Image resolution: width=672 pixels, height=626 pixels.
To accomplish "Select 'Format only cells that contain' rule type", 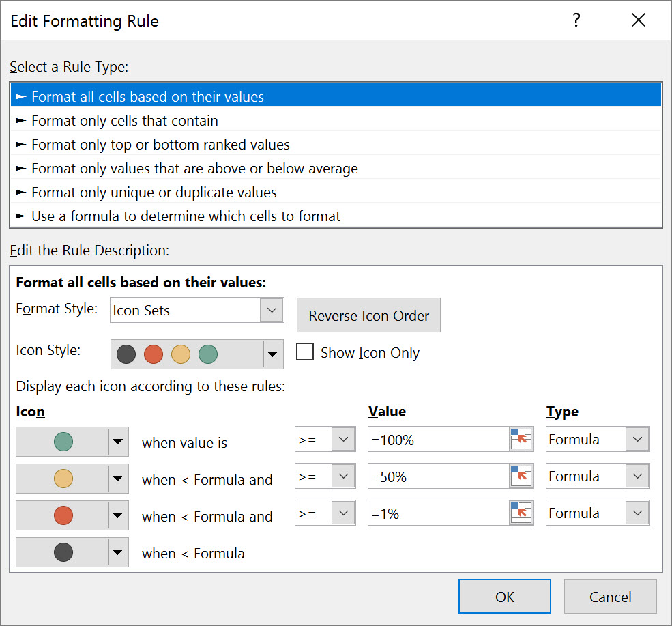I will point(125,121).
